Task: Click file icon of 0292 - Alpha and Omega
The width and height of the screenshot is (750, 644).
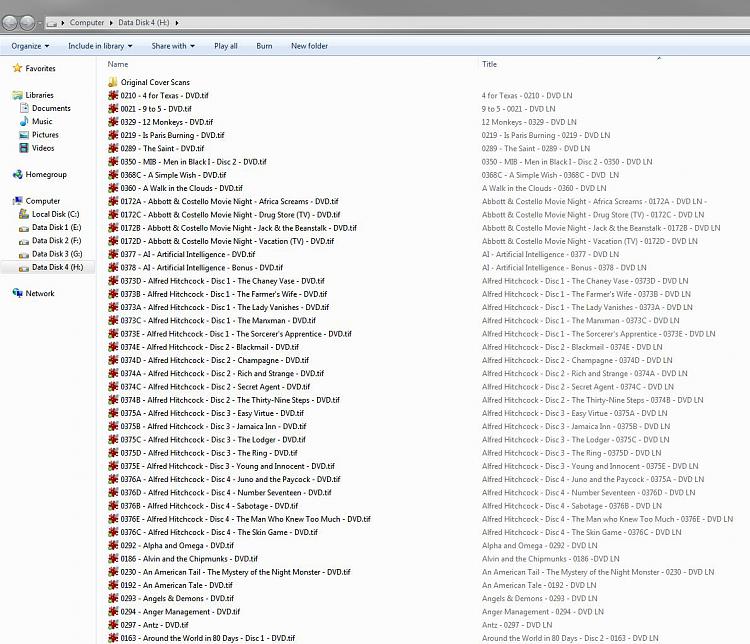Action: click(x=113, y=545)
